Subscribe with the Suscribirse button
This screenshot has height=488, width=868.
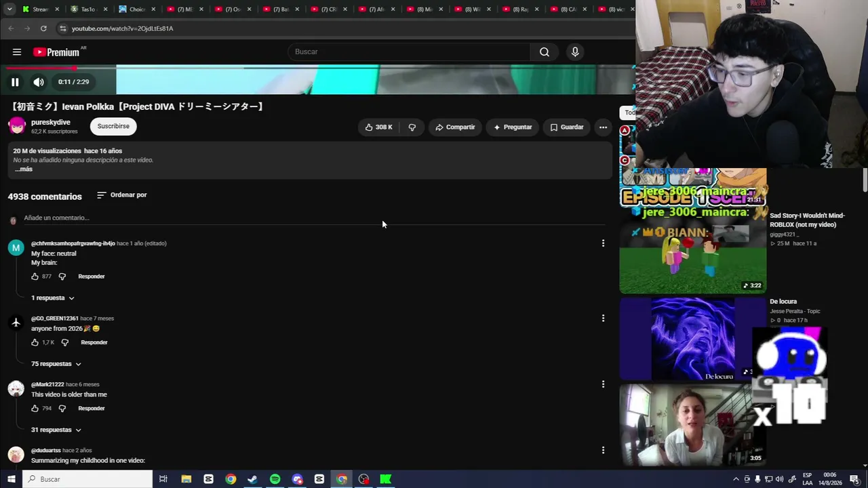(x=113, y=126)
